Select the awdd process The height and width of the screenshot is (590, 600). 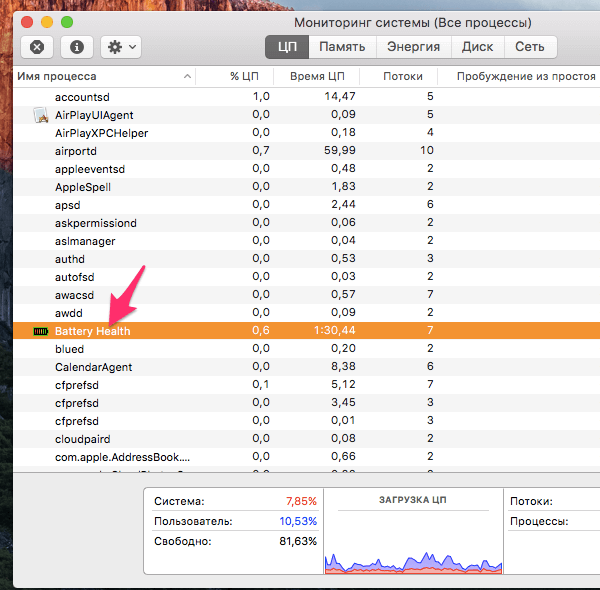[68, 313]
